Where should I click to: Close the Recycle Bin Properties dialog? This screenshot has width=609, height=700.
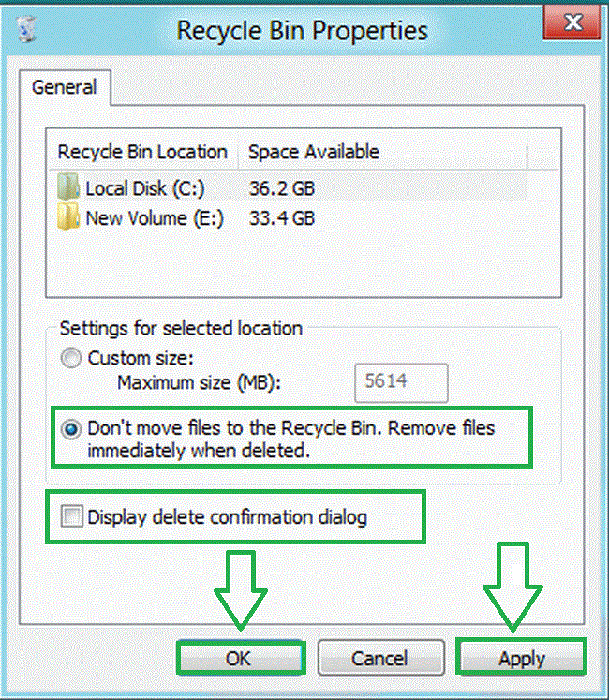[x=572, y=22]
